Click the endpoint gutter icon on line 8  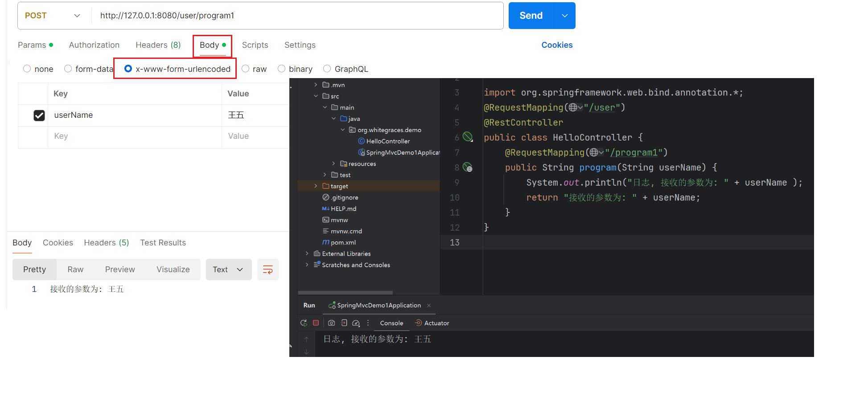pos(468,167)
